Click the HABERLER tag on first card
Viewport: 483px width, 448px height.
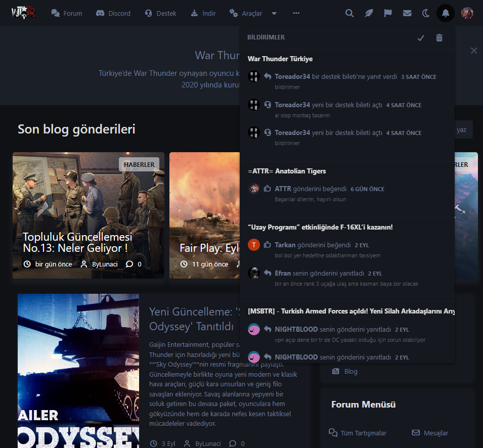coord(139,165)
